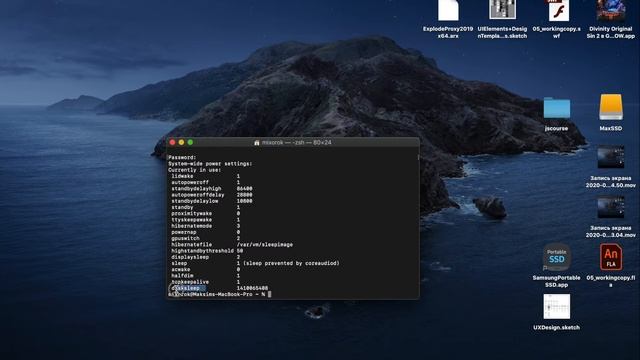Click the proximitywake setting name

point(191,213)
